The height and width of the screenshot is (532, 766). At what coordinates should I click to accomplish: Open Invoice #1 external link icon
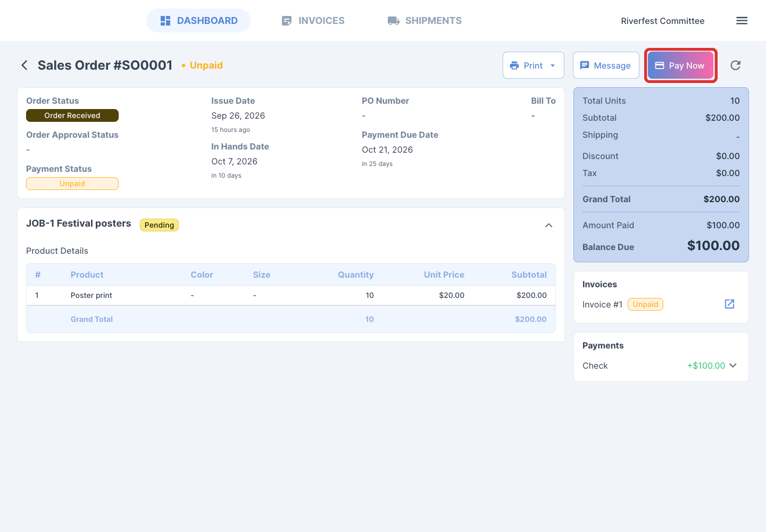point(729,304)
